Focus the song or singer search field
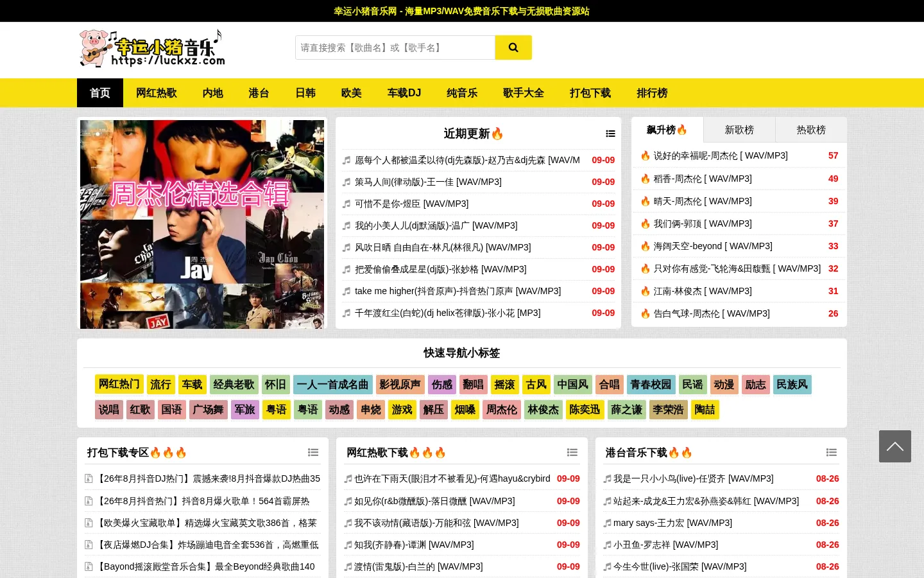Screen dimensions: 924x578 pos(395,48)
